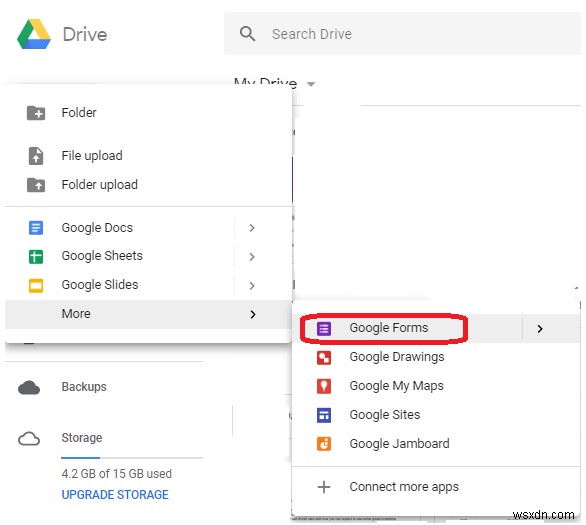Click the Folder upload icon
586x525 pixels.
tap(36, 185)
